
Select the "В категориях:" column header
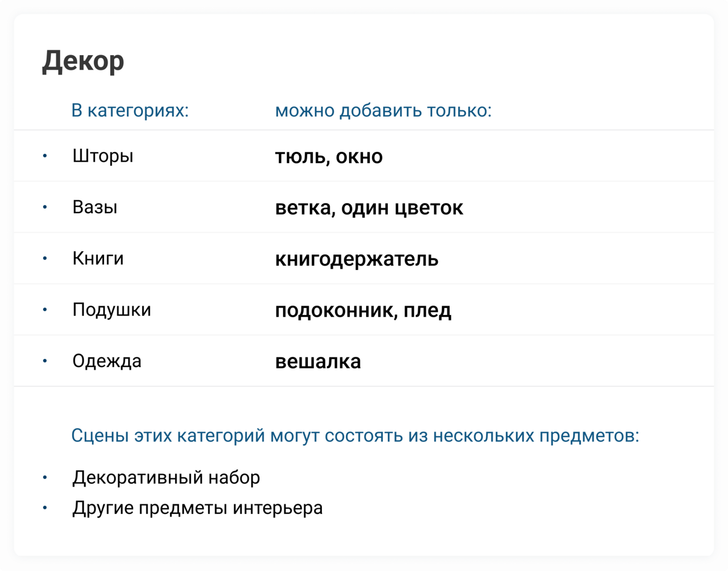pyautogui.click(x=130, y=111)
